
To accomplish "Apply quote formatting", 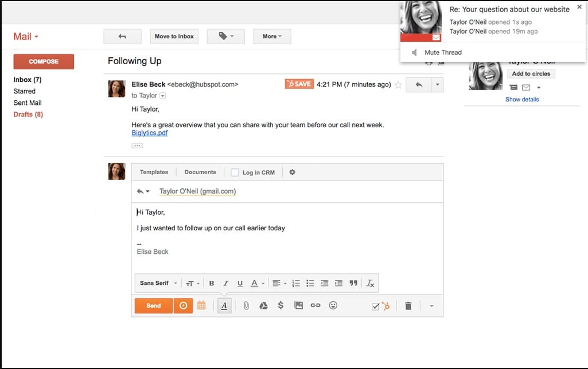I will tap(353, 283).
